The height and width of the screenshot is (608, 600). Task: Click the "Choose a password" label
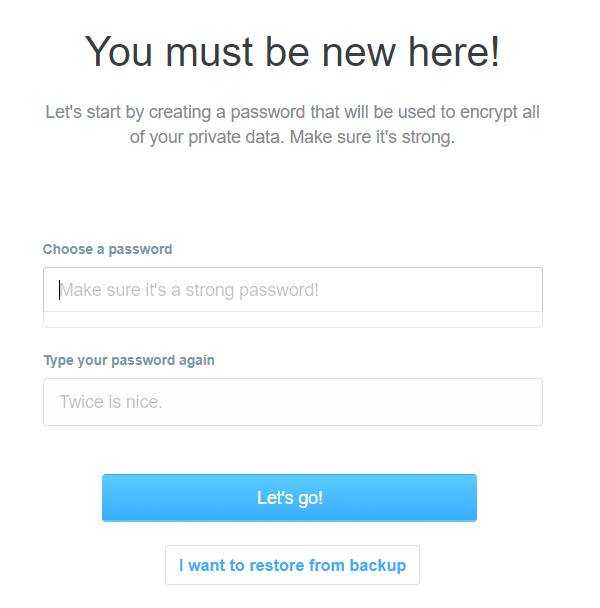(x=108, y=249)
